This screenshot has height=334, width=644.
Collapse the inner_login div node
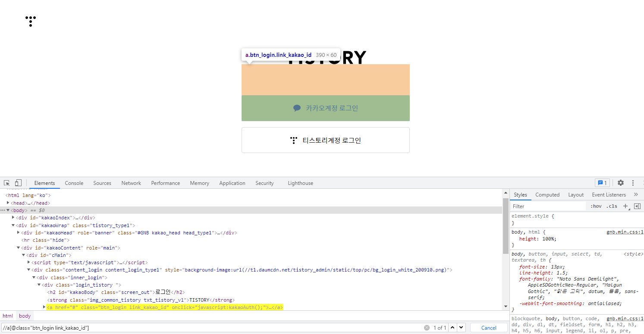34,278
